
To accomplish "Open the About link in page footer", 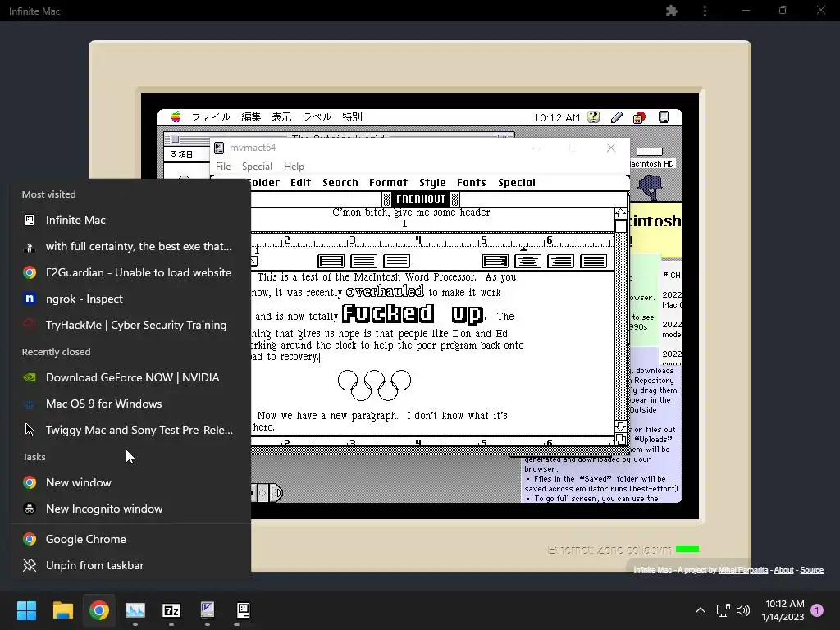I will pyautogui.click(x=783, y=570).
